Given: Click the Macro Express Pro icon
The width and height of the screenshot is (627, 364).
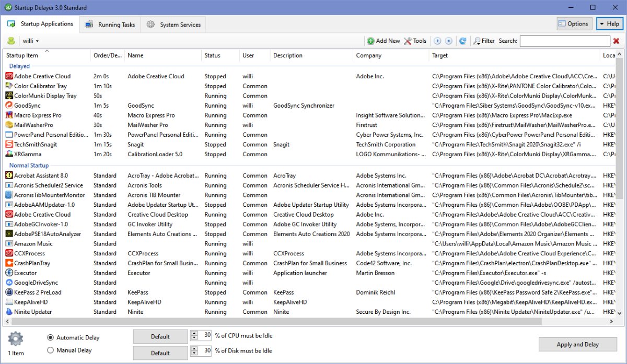Looking at the screenshot, I should tap(9, 115).
